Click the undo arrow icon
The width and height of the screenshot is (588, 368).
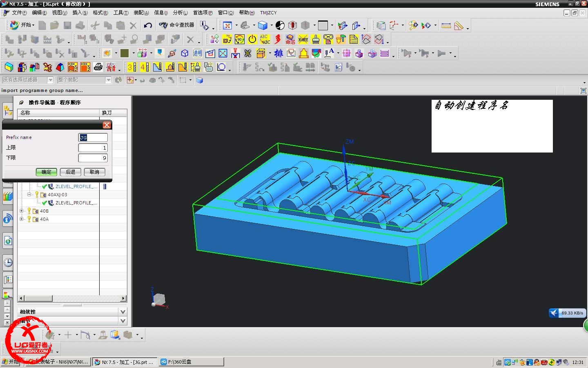(148, 25)
